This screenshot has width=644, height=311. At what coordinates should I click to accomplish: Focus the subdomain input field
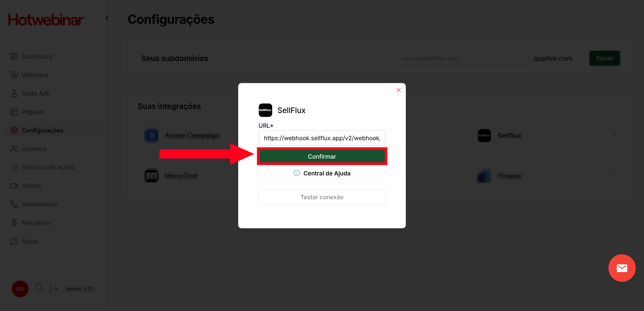pos(462,58)
